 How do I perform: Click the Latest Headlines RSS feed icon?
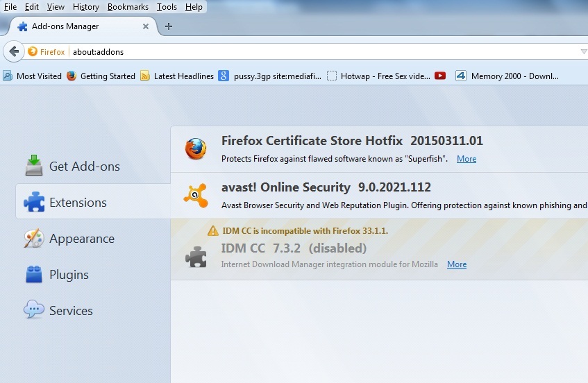click(145, 76)
